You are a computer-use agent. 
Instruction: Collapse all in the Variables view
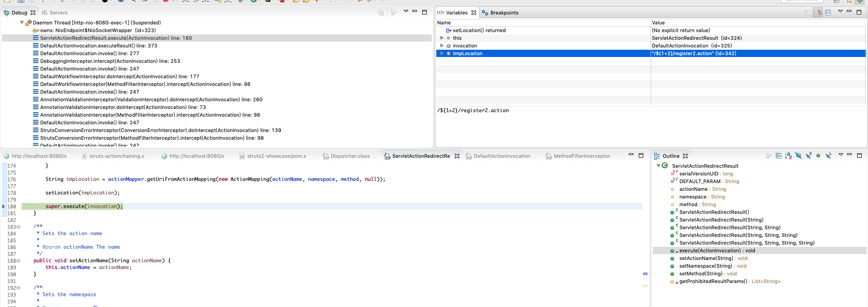click(x=828, y=13)
